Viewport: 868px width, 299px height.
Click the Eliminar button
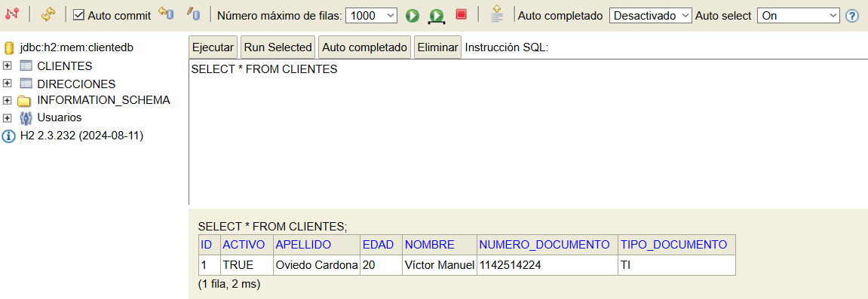pyautogui.click(x=438, y=47)
